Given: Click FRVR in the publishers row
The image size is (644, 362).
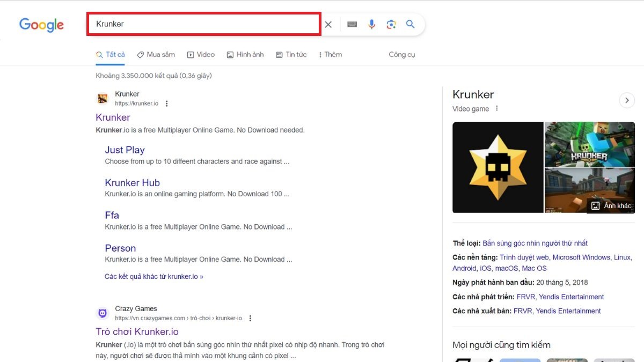Looking at the screenshot, I should click(522, 311).
